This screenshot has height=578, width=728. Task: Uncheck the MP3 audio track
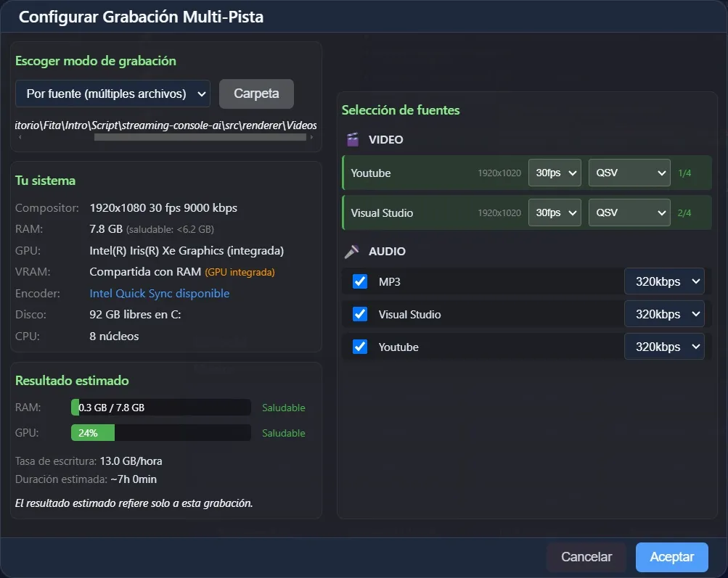pos(359,281)
